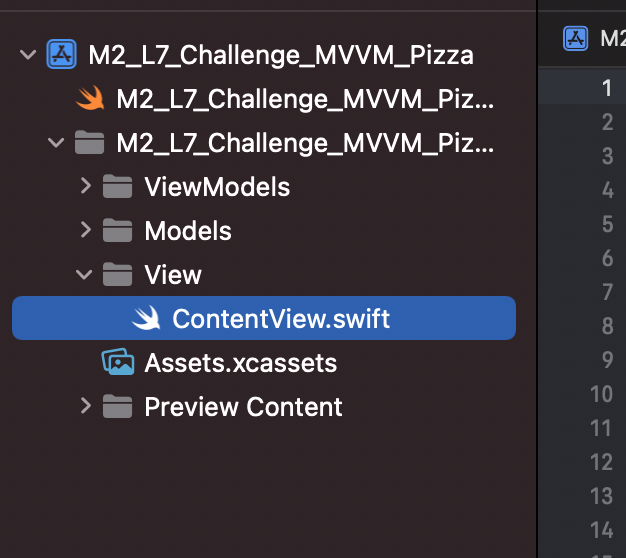Expand the Preview Content folder
626x558 pixels.
pos(85,406)
